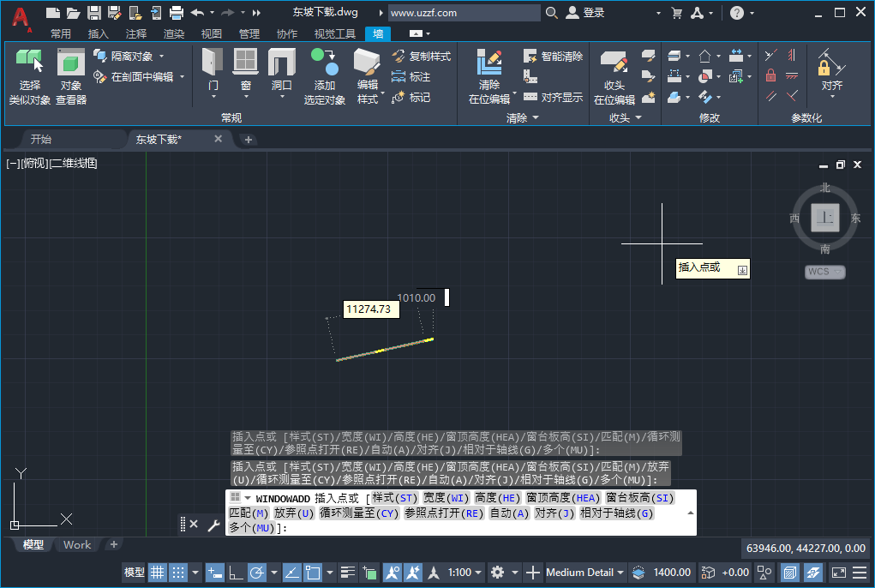This screenshot has width=875, height=588.
Task: Undo the last action
Action: (x=197, y=13)
